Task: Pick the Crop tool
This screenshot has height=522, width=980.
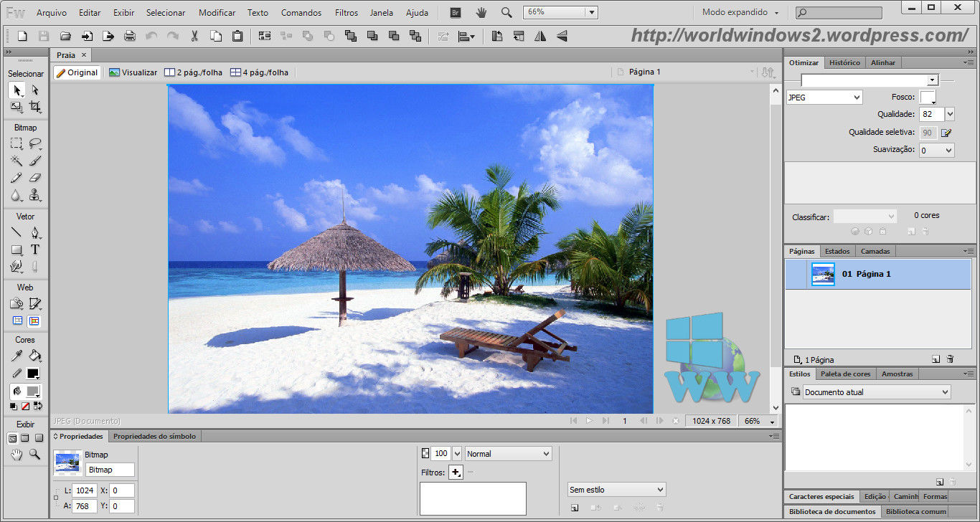Action: coord(34,107)
